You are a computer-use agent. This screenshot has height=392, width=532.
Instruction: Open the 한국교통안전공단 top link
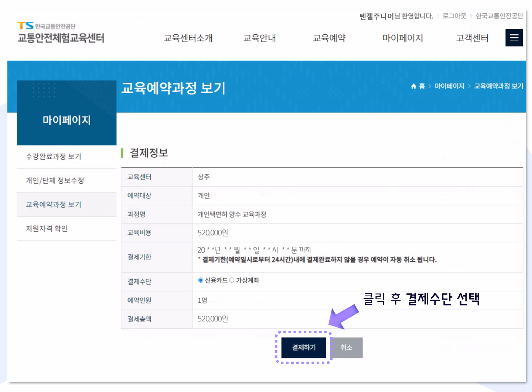[x=499, y=16]
